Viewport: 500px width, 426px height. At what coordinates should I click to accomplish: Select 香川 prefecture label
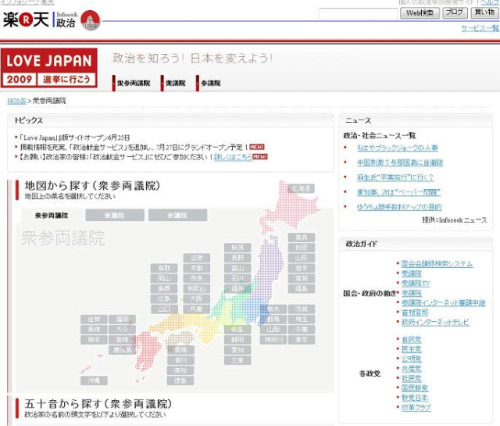[x=180, y=360]
